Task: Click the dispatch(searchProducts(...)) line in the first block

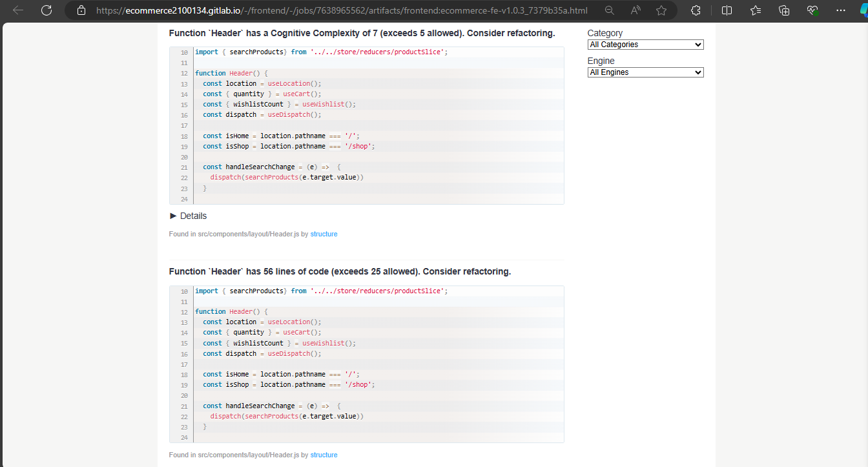Action: tap(287, 177)
